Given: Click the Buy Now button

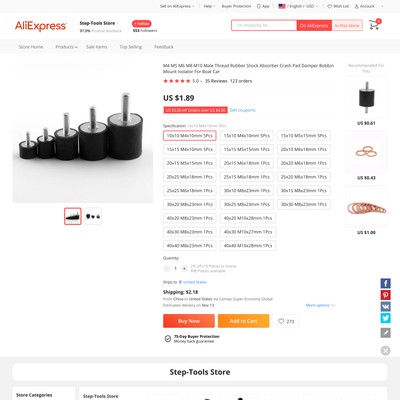Looking at the screenshot, I should (189, 321).
